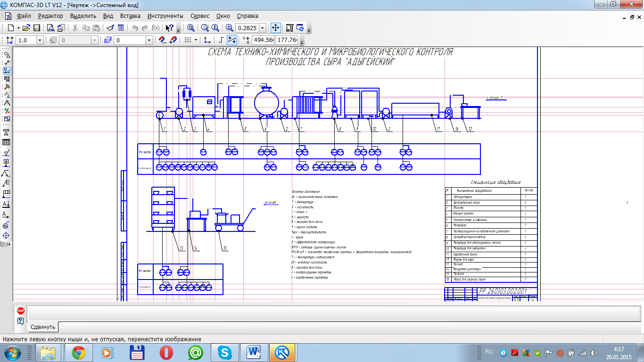Open the view state number dropdown
The image size is (644, 362).
click(x=95, y=41)
